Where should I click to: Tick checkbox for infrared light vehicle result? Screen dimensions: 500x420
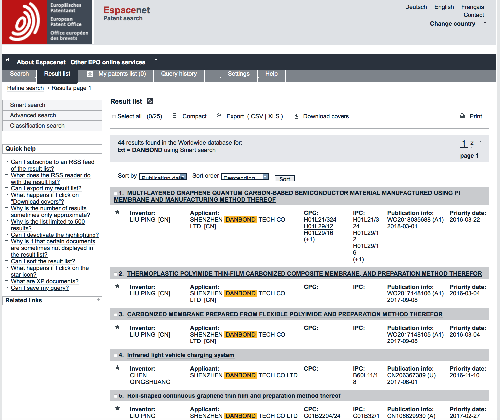[115, 355]
